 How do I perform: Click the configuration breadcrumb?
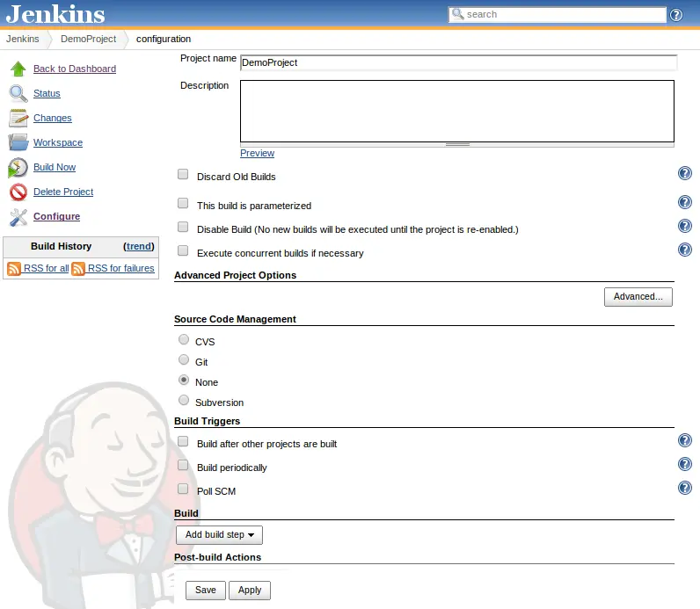[x=164, y=39]
